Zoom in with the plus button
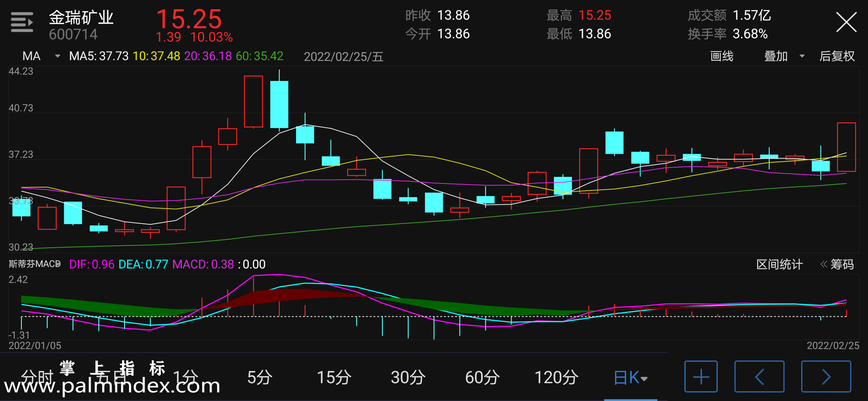 (x=701, y=376)
